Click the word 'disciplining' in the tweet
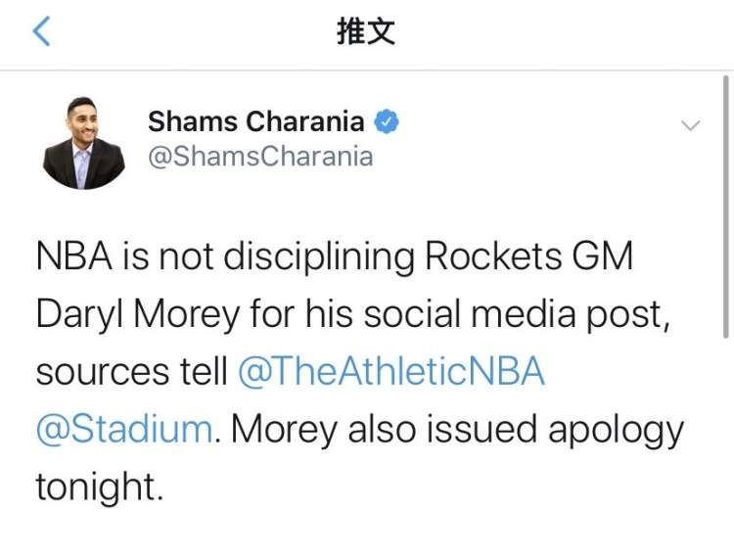Viewport: 734px width, 560px height. click(x=319, y=257)
